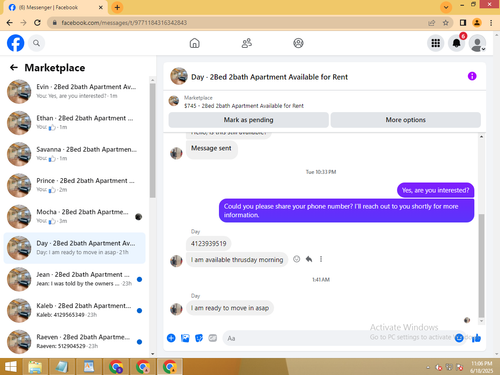Image resolution: width=500 pixels, height=375 pixels.
Task: Open the third Chrome icon in taskbar
Action: pos(170,367)
